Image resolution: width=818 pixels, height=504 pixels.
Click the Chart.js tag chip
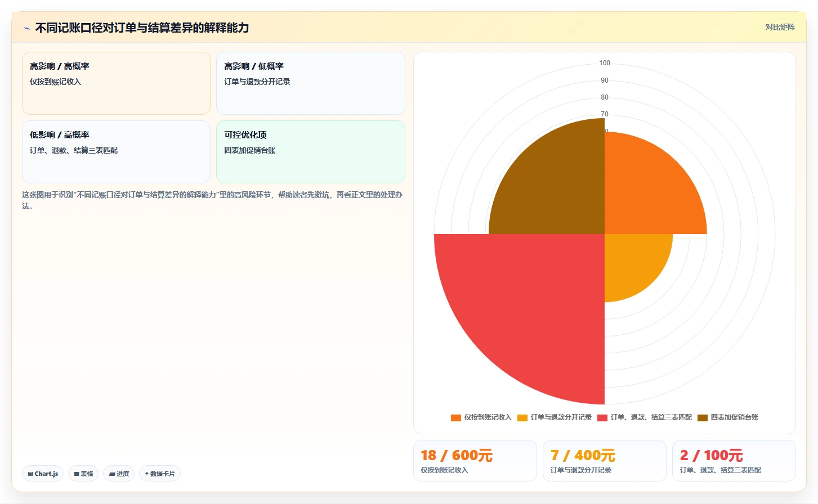pos(43,474)
